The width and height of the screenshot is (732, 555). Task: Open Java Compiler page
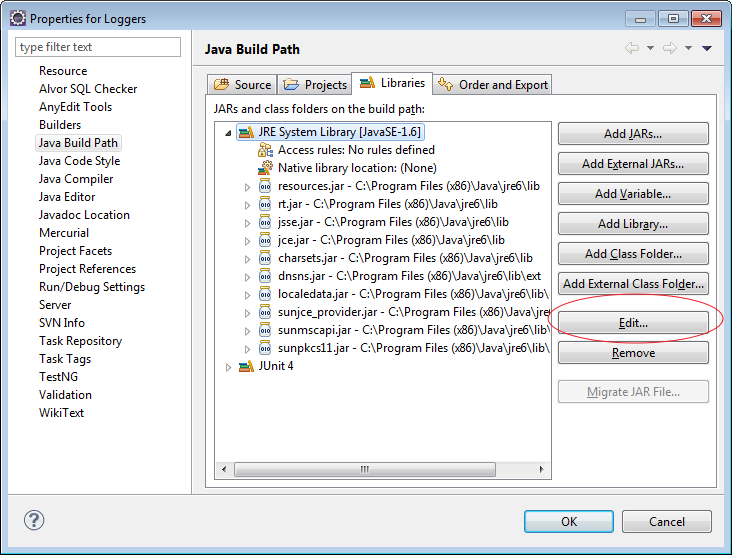[x=76, y=179]
